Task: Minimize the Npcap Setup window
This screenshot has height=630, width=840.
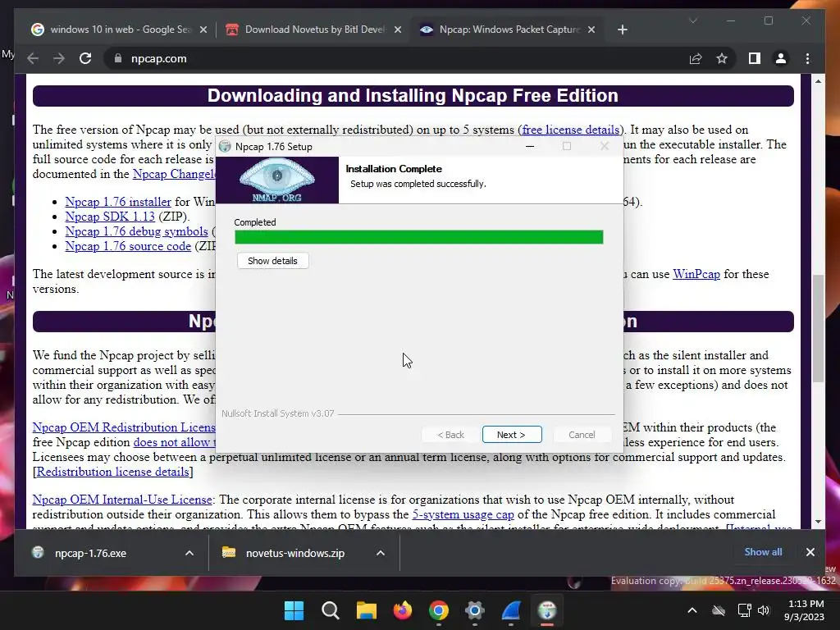Action: coord(530,146)
